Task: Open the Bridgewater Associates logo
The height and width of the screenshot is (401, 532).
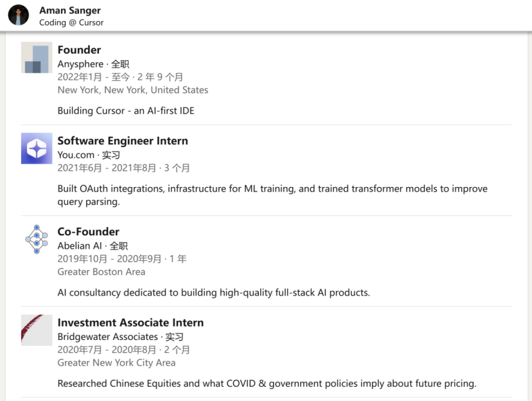Action: pyautogui.click(x=37, y=330)
